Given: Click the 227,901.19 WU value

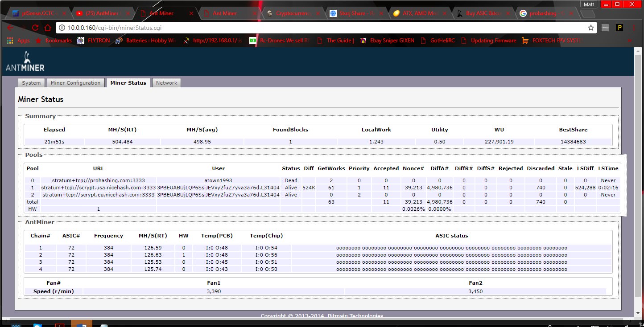Looking at the screenshot, I should [499, 142].
